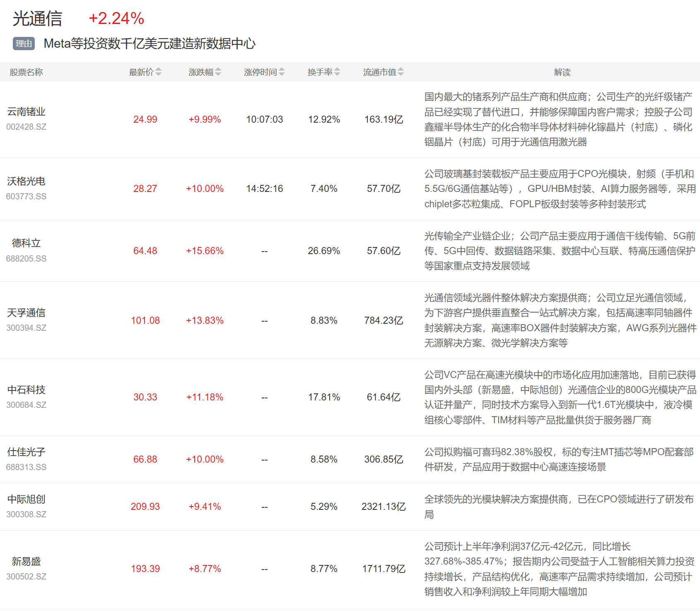Open 天孚通信 stock details
700x611 pixels.
coord(26,313)
